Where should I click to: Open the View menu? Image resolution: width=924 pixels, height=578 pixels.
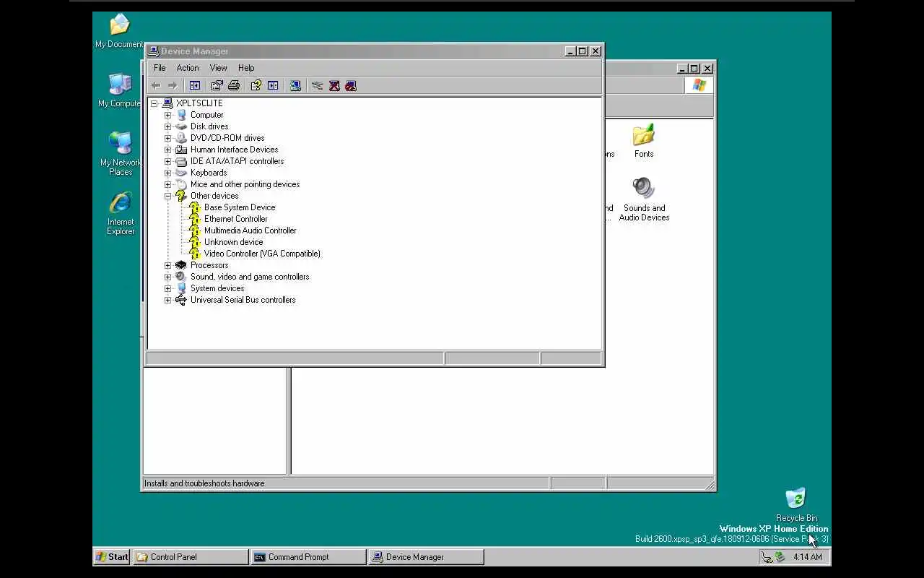(218, 68)
